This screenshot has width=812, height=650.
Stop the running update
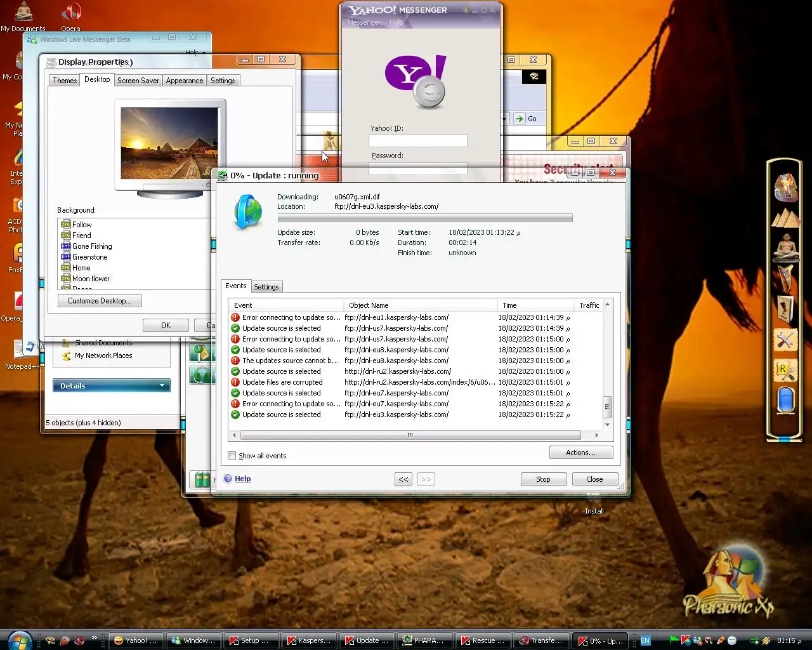coord(543,479)
